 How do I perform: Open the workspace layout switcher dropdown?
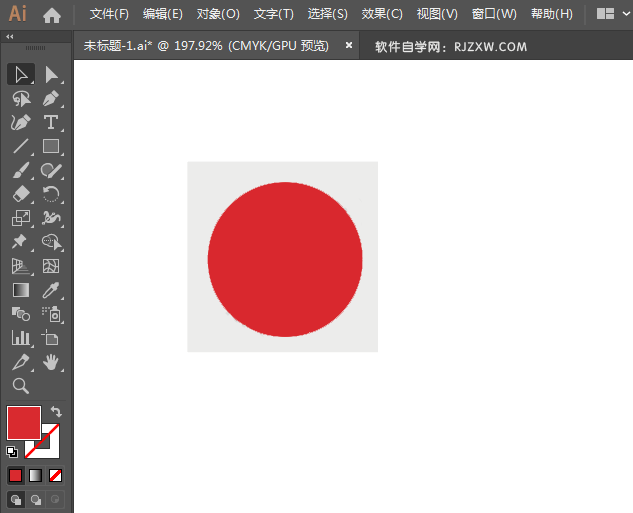tap(611, 14)
